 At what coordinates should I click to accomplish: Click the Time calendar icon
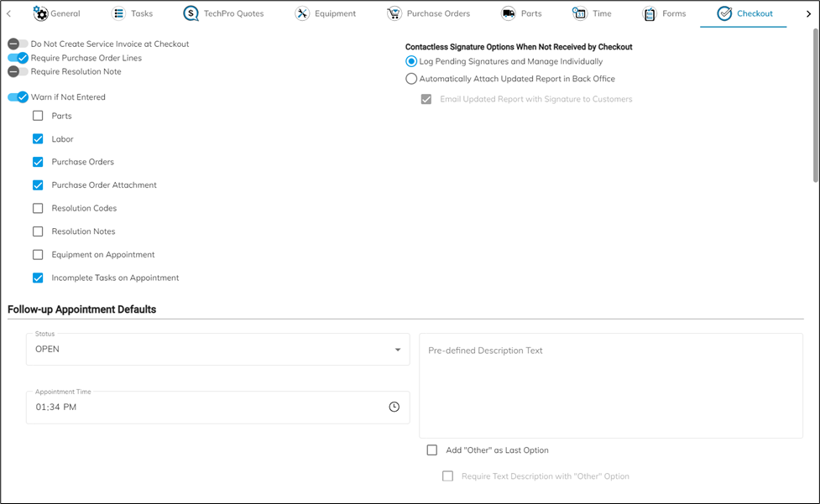[579, 13]
